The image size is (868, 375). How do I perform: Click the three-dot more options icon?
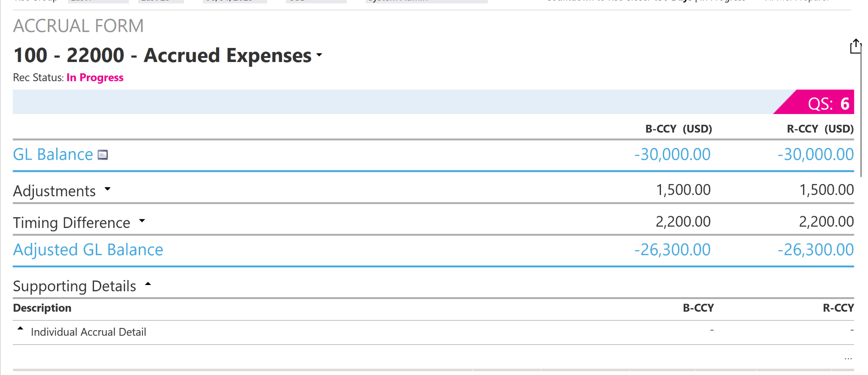point(848,358)
